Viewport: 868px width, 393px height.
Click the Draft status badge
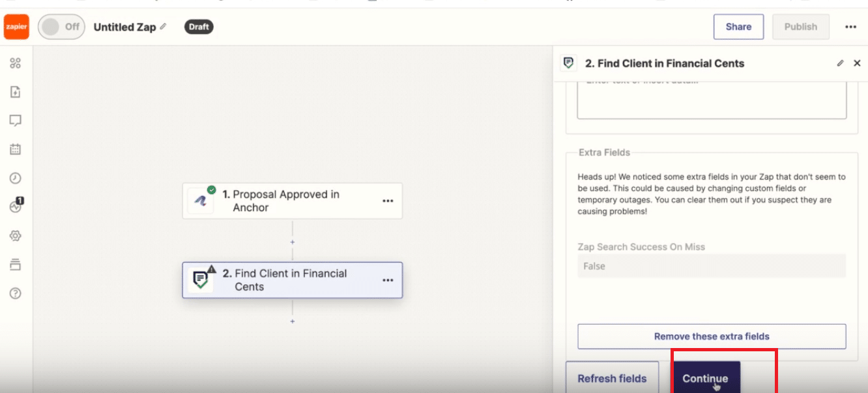coord(199,27)
